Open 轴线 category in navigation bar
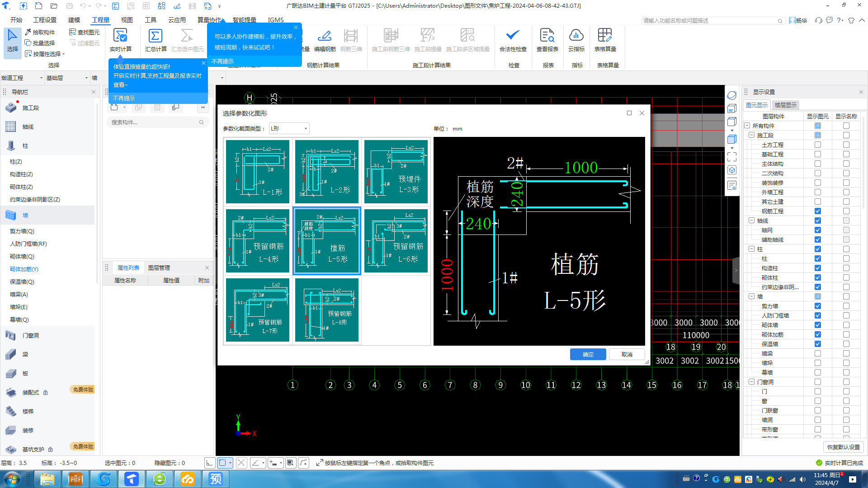Viewport: 868px width, 488px height. pos(28,127)
